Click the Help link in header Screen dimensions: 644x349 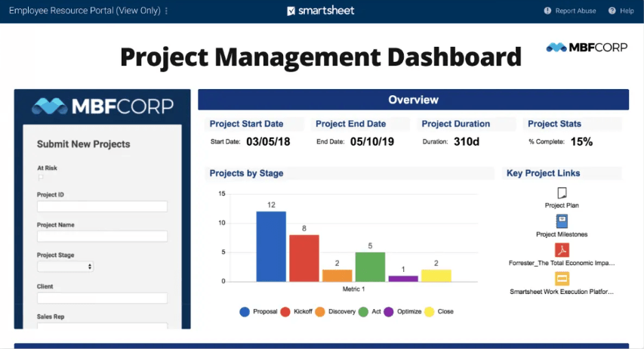(x=627, y=11)
